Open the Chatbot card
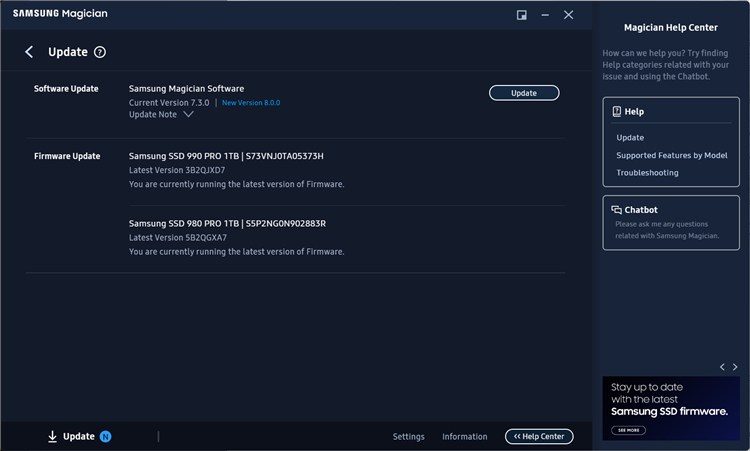Viewport: 750px width, 451px height. (x=671, y=222)
